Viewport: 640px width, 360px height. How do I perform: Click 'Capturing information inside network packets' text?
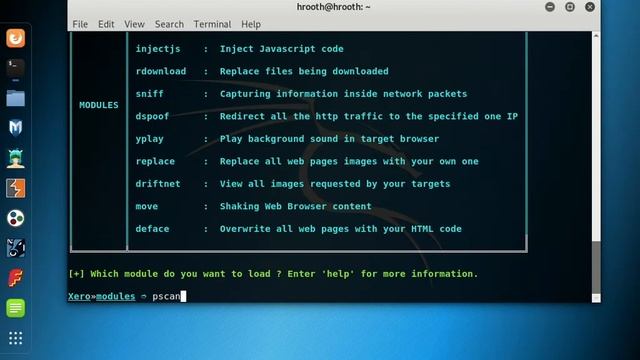coord(343,94)
